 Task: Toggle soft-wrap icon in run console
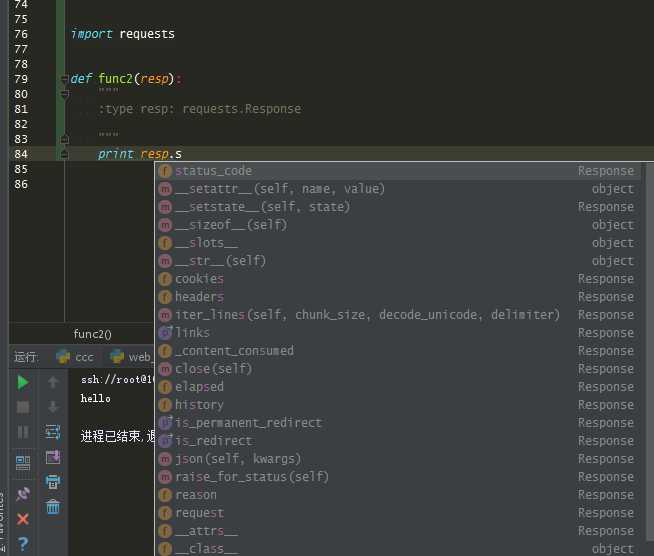pyautogui.click(x=54, y=432)
